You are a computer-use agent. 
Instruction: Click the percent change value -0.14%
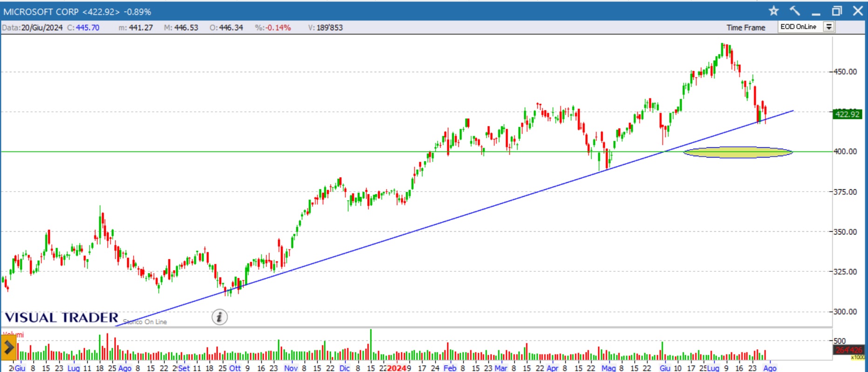(x=278, y=28)
